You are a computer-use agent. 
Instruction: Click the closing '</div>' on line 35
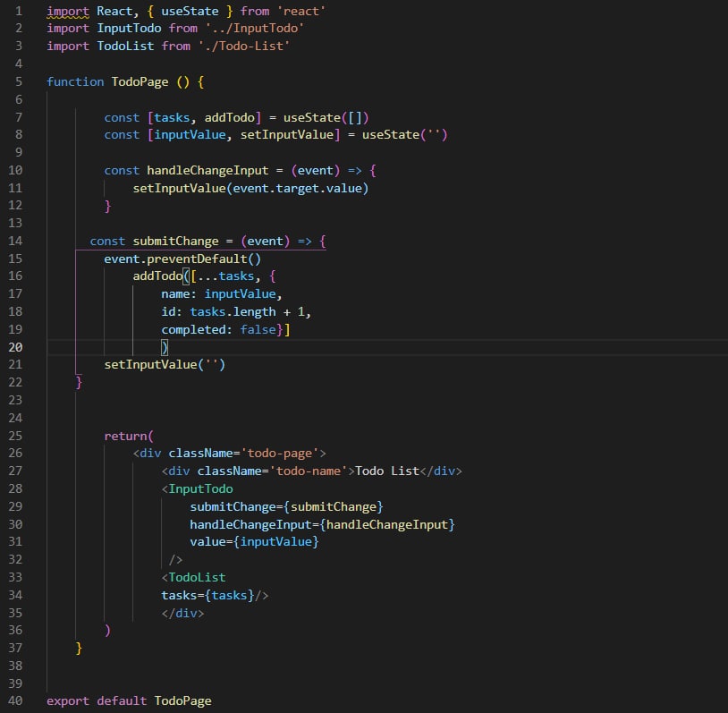coord(182,613)
